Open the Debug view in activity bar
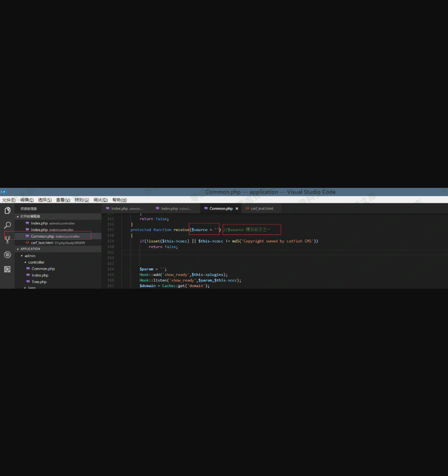The image size is (448, 476). click(7, 255)
